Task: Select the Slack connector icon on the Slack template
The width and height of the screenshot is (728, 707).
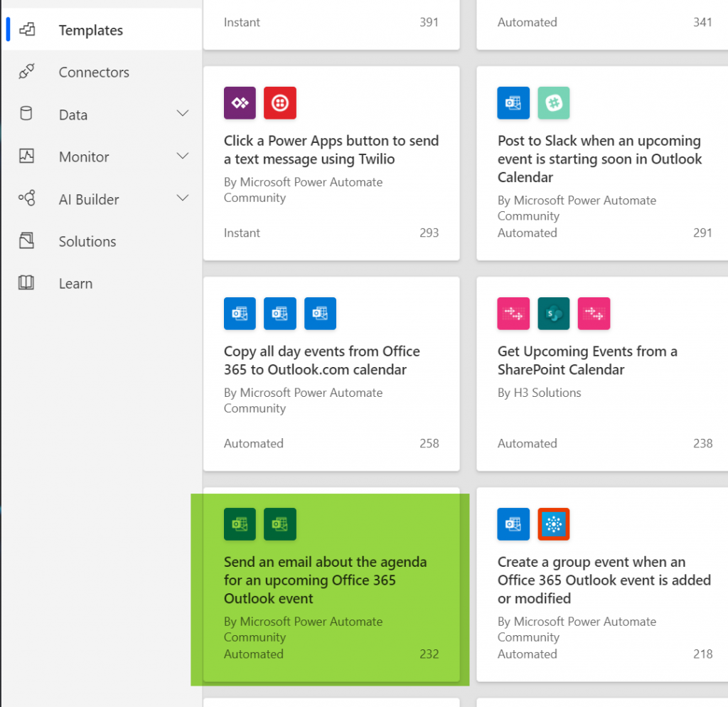Action: pos(553,102)
